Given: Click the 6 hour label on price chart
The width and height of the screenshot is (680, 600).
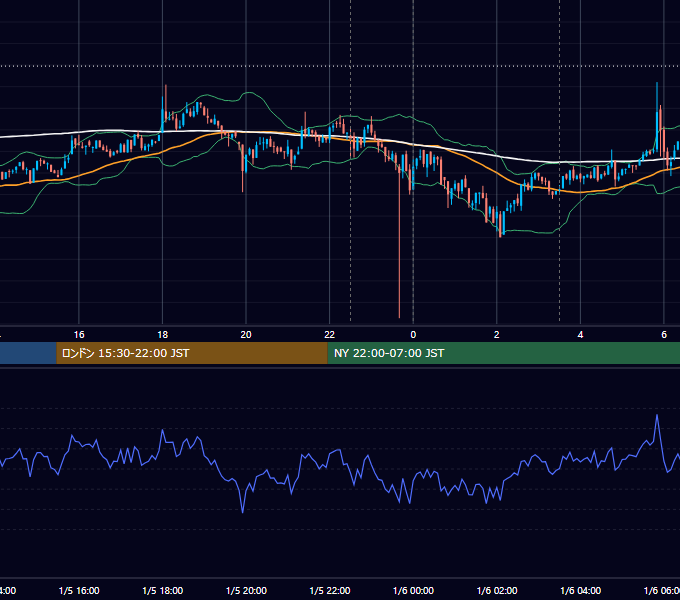Looking at the screenshot, I should click(x=664, y=335).
